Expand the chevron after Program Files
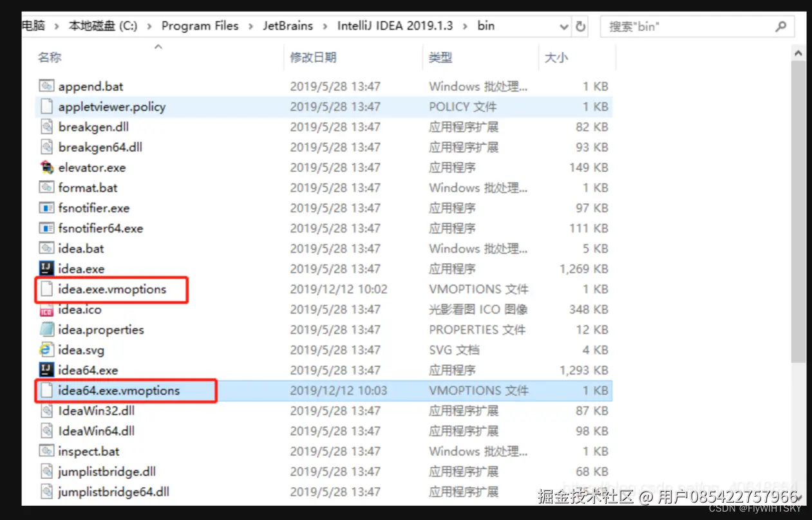 click(250, 26)
